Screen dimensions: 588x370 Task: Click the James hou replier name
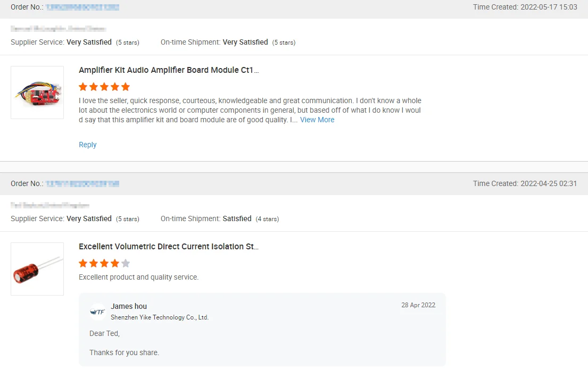coord(129,306)
